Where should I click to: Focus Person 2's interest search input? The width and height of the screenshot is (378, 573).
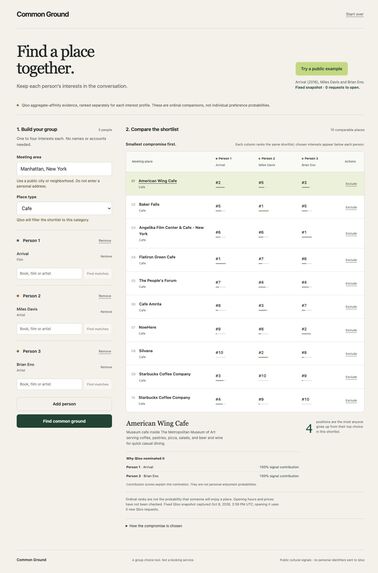(x=49, y=329)
